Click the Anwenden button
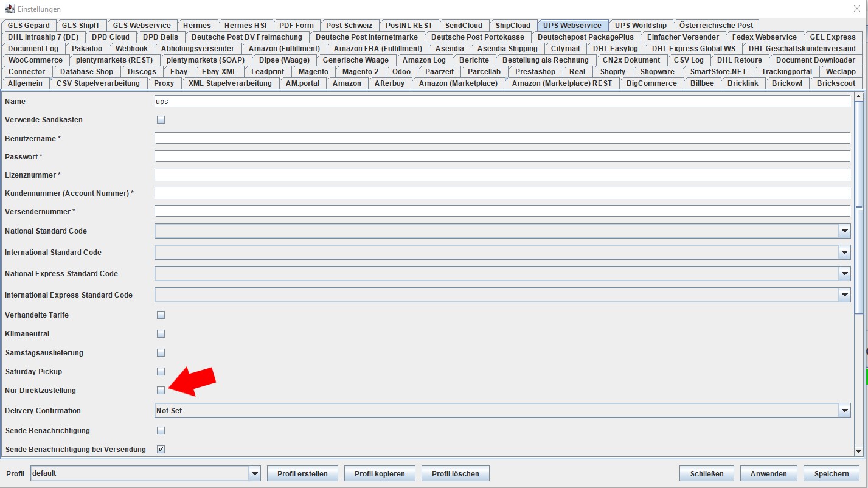 point(769,474)
